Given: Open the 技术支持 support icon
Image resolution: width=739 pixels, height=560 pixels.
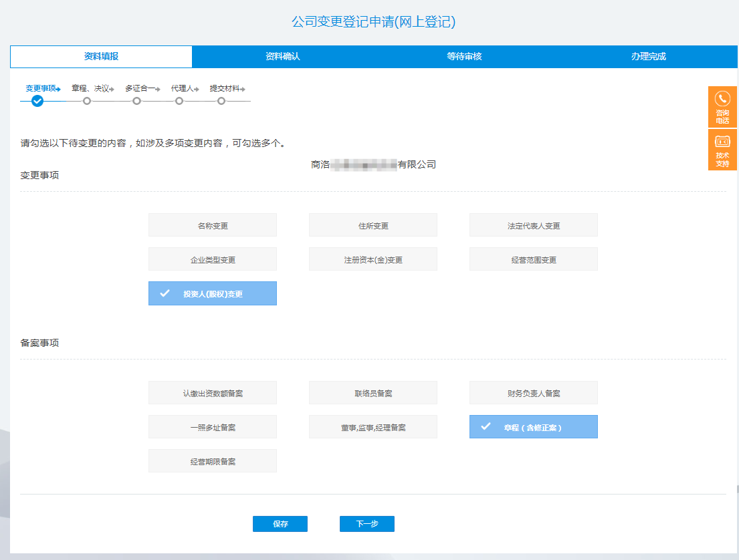Looking at the screenshot, I should (722, 142).
